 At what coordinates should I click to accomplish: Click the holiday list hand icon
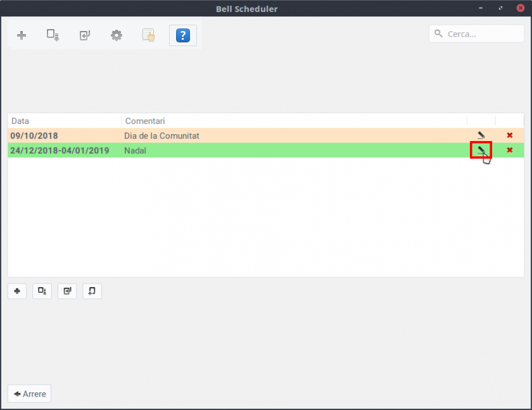pyautogui.click(x=149, y=35)
